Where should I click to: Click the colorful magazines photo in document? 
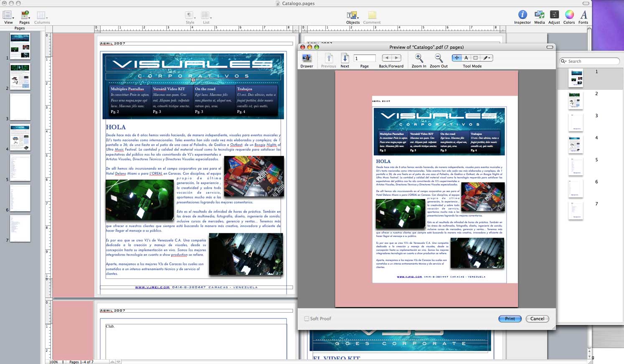tap(254, 177)
